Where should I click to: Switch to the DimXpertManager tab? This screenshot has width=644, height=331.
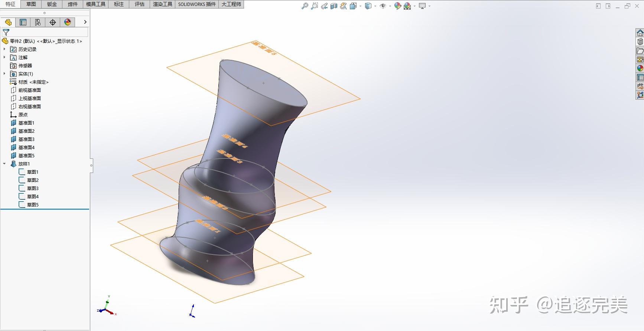53,22
